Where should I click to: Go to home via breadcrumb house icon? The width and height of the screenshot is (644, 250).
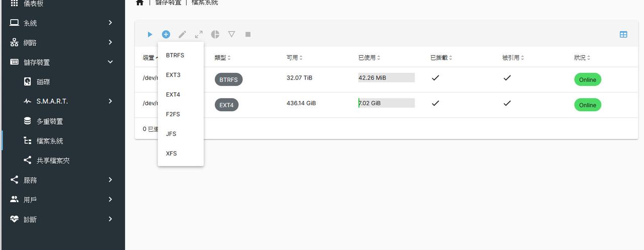140,3
